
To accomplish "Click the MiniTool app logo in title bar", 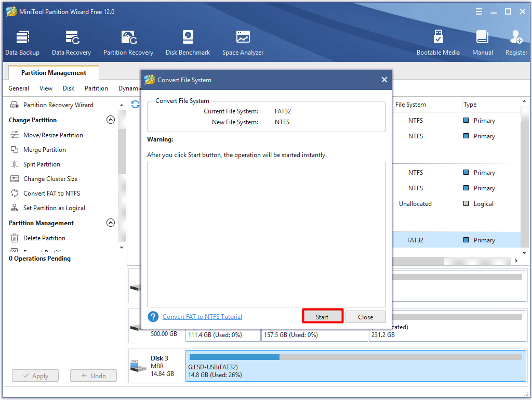I will [x=11, y=11].
